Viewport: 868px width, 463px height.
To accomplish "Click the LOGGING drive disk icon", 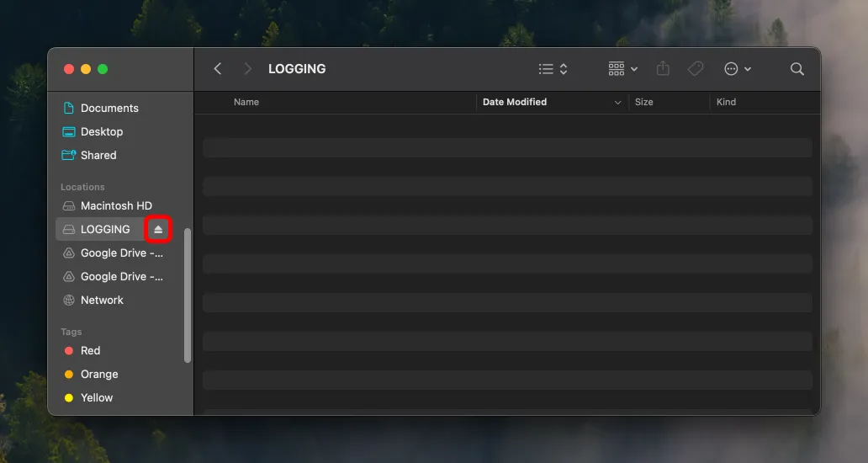I will [x=69, y=229].
